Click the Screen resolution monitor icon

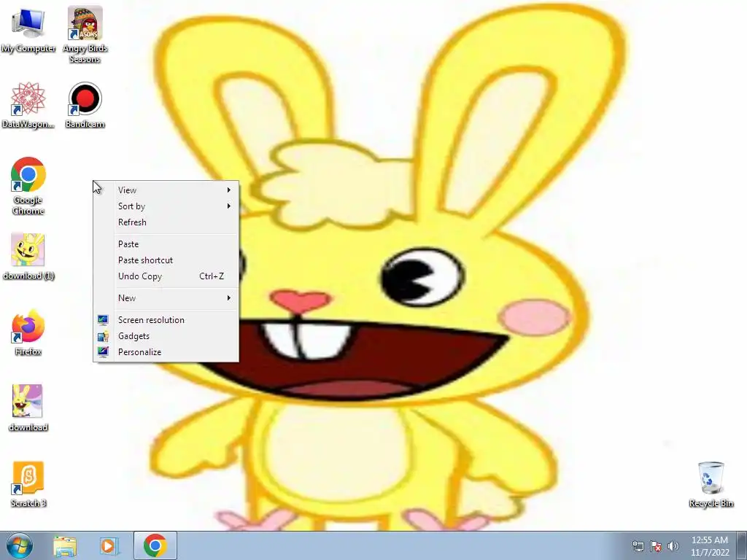point(103,320)
